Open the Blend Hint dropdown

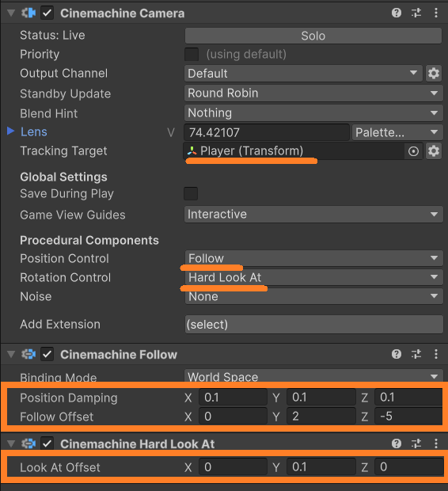tap(313, 112)
